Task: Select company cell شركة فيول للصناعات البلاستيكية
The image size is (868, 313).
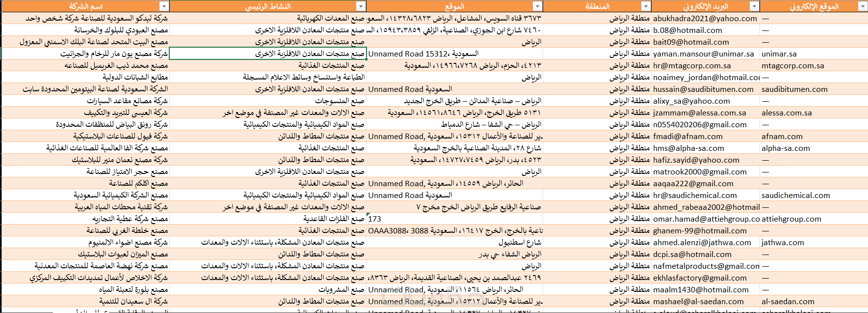Action: (85, 136)
